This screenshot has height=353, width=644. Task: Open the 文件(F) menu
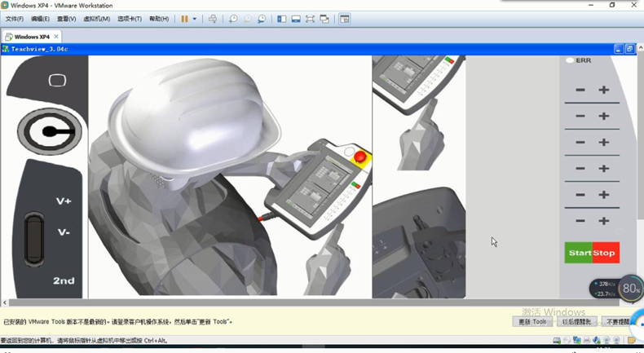pyautogui.click(x=15, y=19)
